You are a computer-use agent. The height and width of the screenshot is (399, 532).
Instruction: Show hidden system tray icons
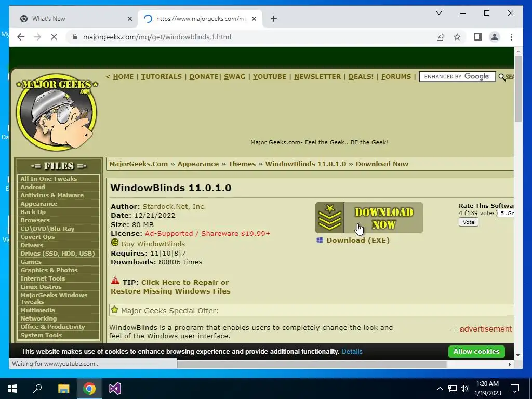point(440,389)
